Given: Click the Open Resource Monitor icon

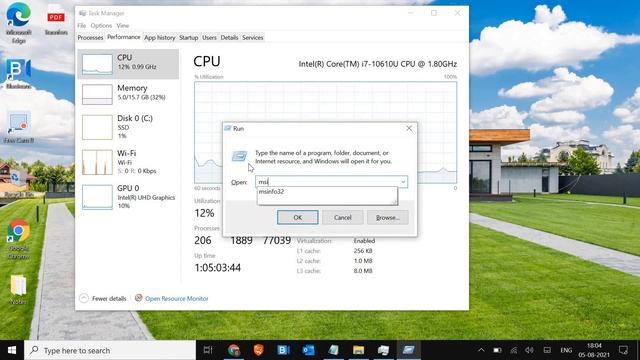Looking at the screenshot, I should click(139, 298).
